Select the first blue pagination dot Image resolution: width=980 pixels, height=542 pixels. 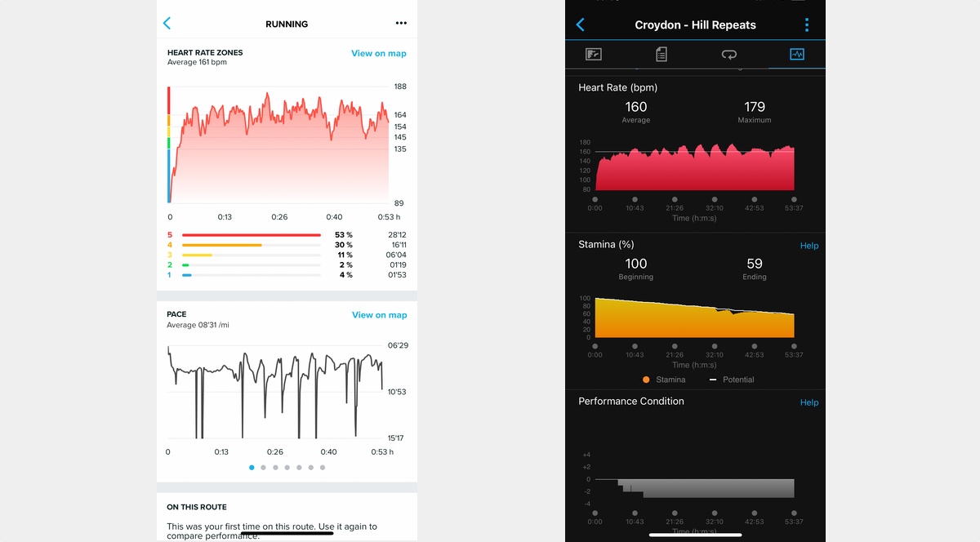tap(252, 468)
